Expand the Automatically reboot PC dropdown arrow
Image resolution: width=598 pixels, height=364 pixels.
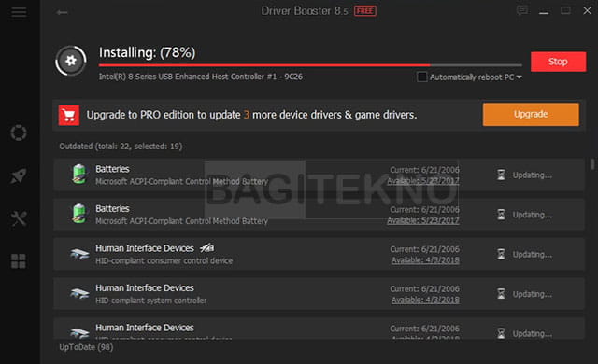point(519,77)
